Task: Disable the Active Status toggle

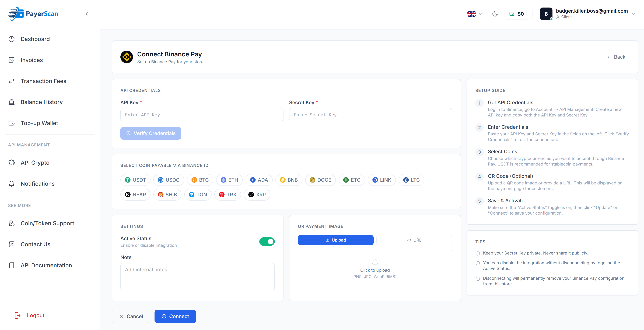Action: 267,241
